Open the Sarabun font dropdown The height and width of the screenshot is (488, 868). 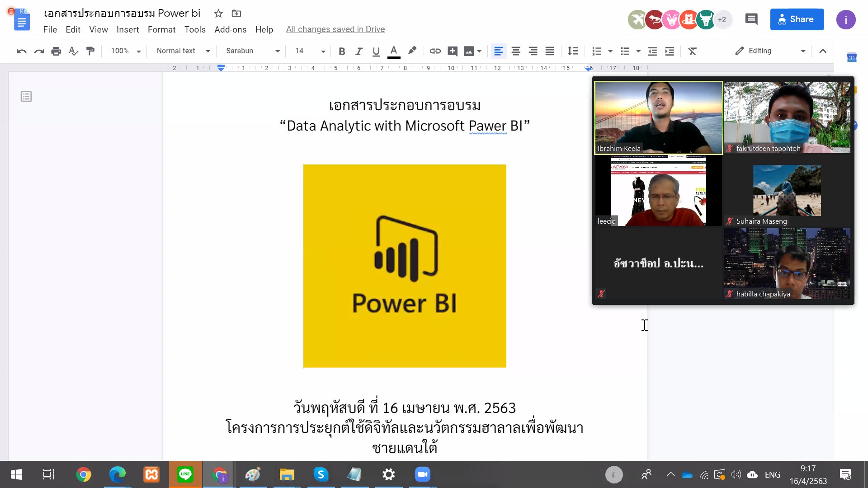pyautogui.click(x=253, y=51)
